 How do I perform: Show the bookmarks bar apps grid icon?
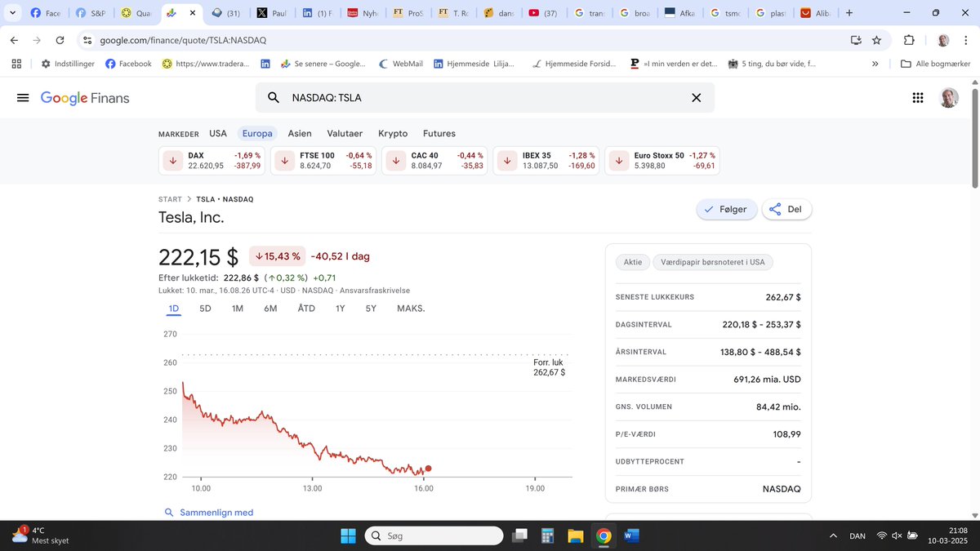[16, 64]
